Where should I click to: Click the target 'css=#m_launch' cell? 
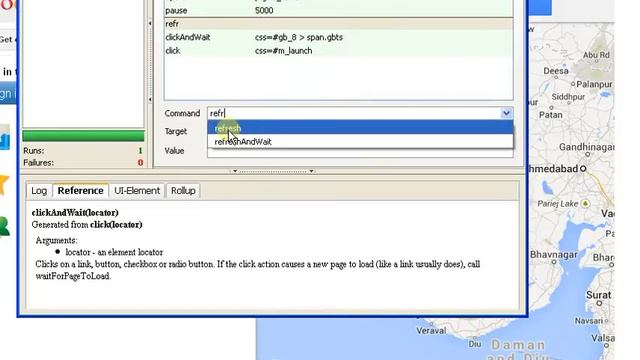click(283, 51)
